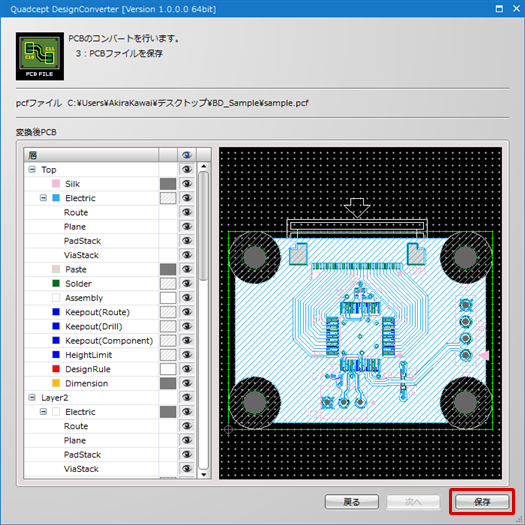Screen dimensions: 525x525
Task: Click the pcf file path text
Action: [x=188, y=103]
